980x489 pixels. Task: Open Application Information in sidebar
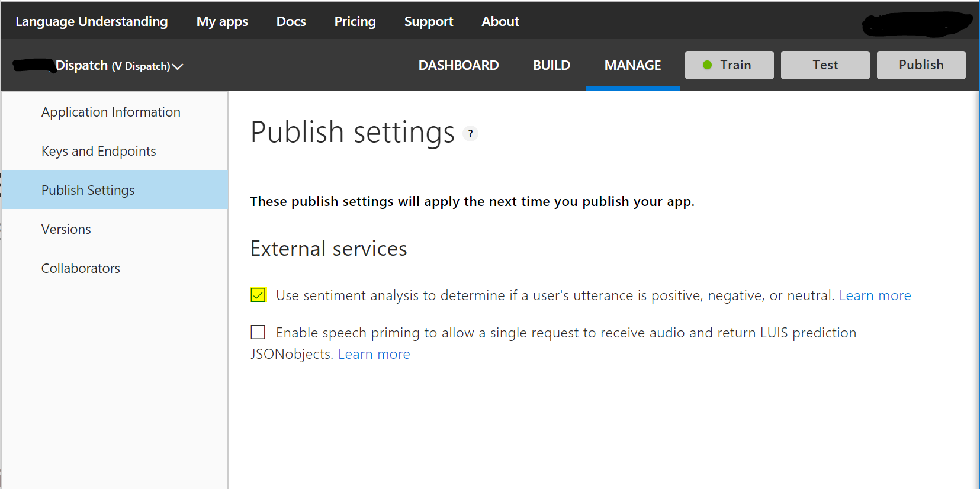[x=115, y=112]
